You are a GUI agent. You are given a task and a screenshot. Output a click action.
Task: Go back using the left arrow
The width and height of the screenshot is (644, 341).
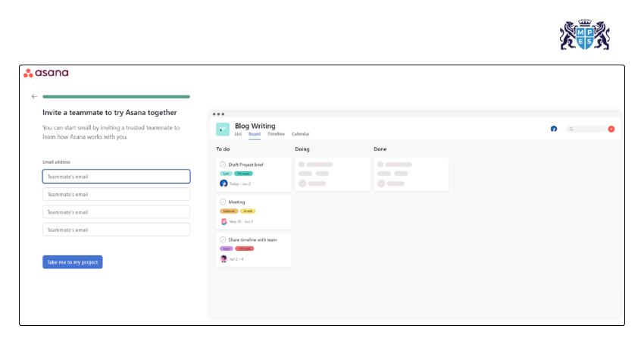[x=34, y=97]
